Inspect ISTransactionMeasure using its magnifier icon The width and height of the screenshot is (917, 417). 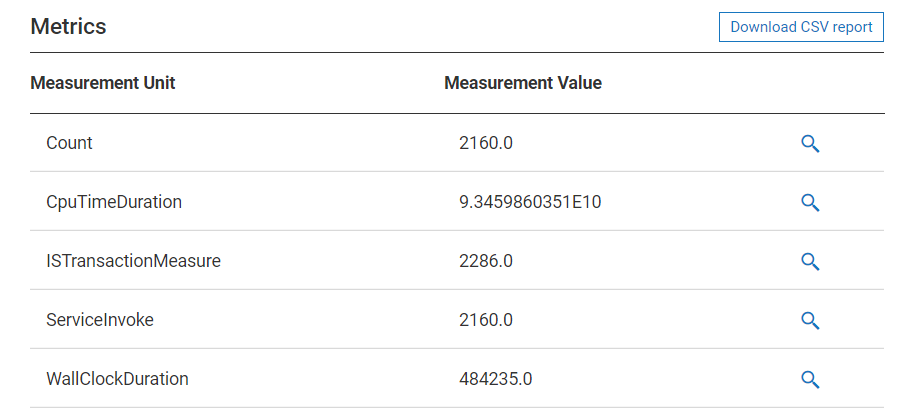(x=810, y=262)
